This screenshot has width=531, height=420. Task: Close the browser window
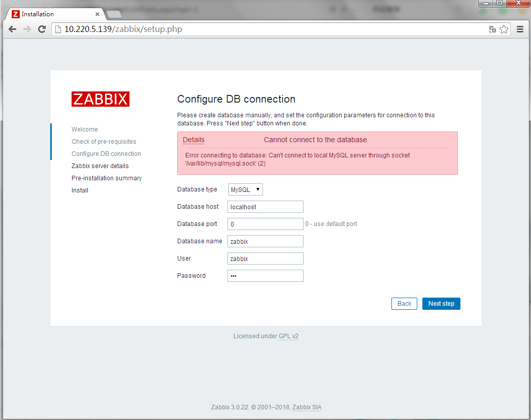[x=518, y=3]
